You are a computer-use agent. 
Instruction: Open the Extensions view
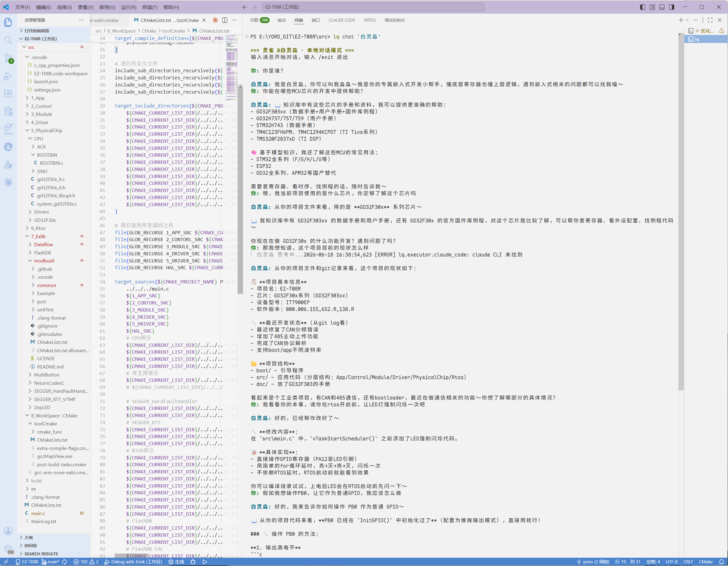click(x=8, y=94)
